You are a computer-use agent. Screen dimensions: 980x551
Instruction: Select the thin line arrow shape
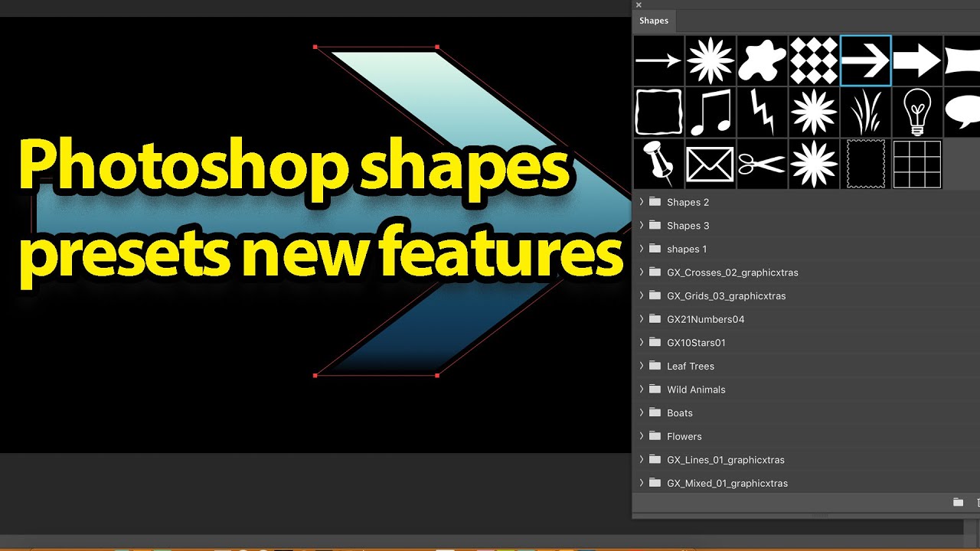click(658, 60)
